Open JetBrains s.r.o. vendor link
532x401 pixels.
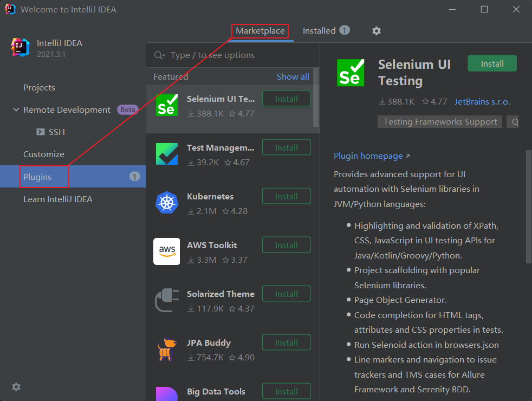pyautogui.click(x=482, y=102)
